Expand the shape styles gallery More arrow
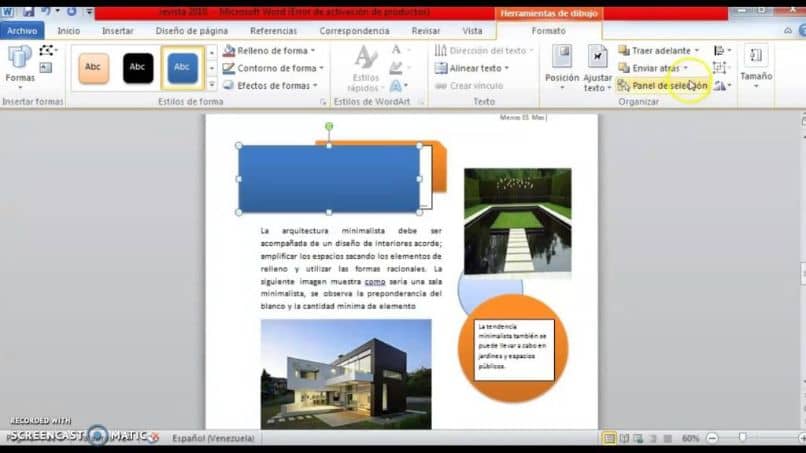Image resolution: width=806 pixels, height=453 pixels. click(212, 84)
